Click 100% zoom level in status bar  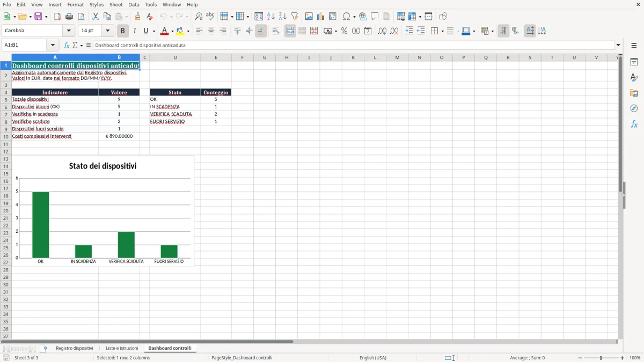(x=635, y=358)
